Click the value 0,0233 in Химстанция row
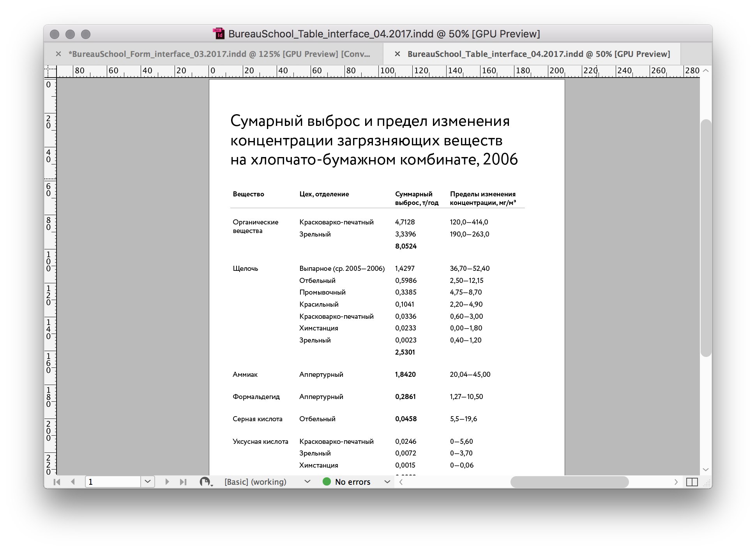756x551 pixels. tap(406, 328)
